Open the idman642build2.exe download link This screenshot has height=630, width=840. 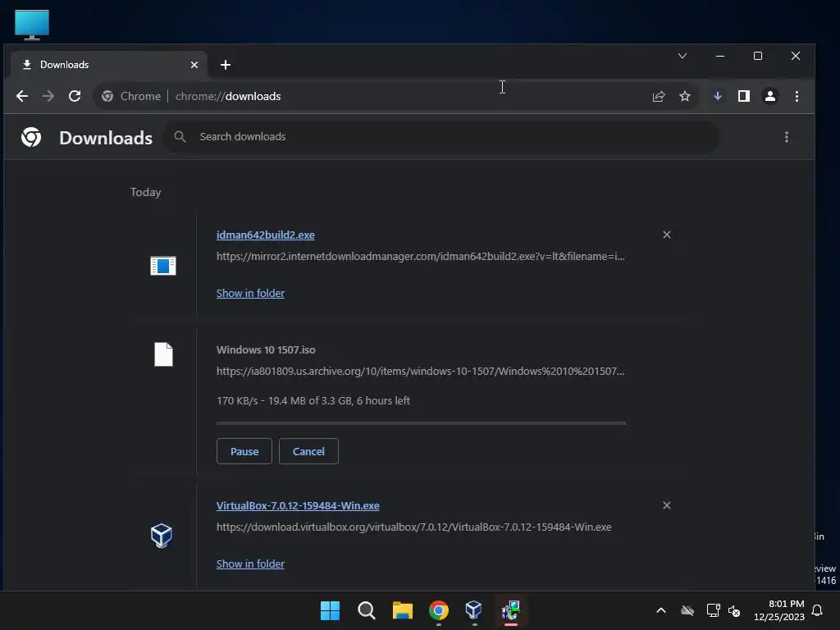point(265,235)
